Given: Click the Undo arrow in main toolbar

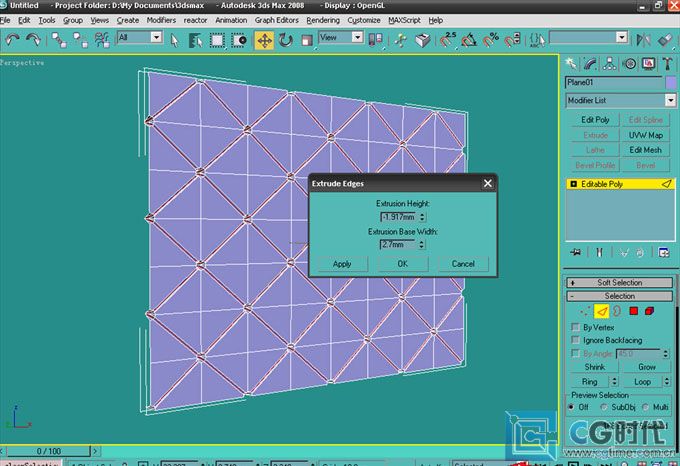Looking at the screenshot, I should coord(12,39).
